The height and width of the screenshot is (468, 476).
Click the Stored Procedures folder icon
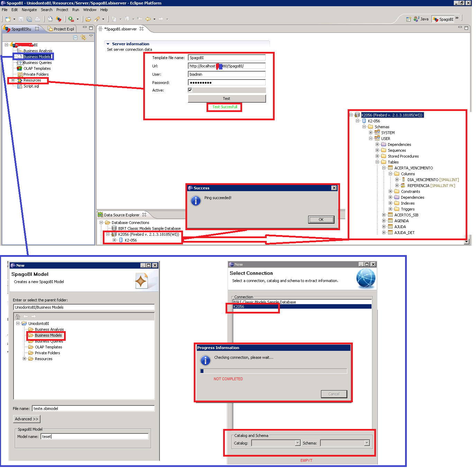point(384,156)
